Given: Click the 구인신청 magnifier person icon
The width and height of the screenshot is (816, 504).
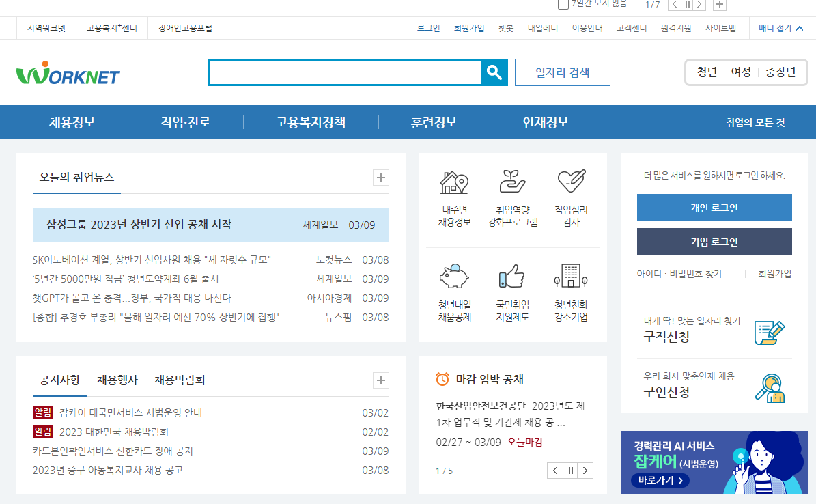Looking at the screenshot, I should point(770,388).
